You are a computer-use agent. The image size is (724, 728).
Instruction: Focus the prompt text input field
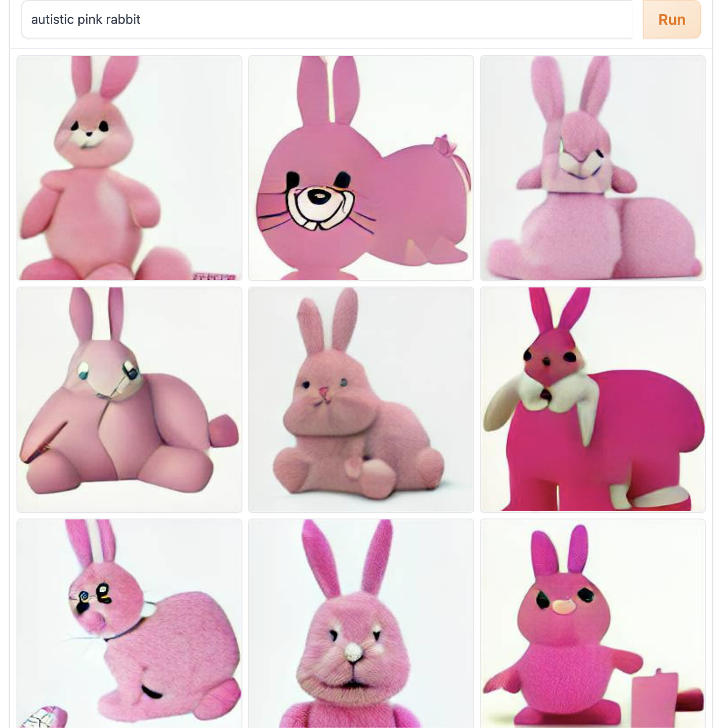(x=327, y=20)
